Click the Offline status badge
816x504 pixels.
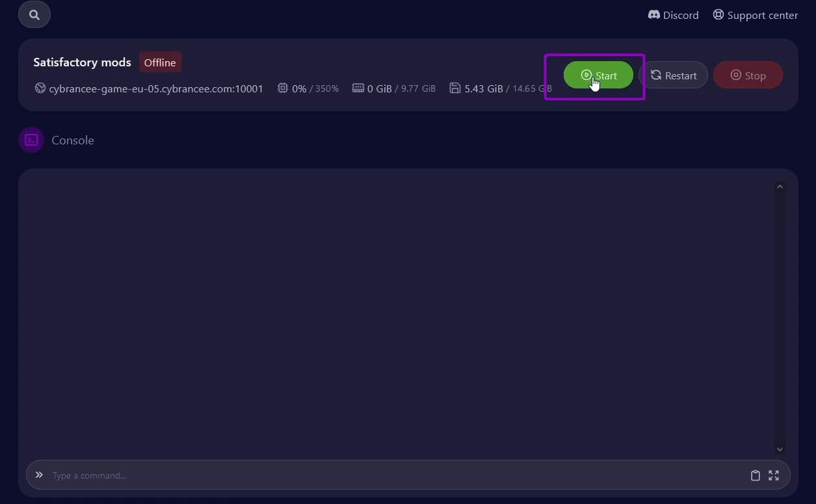click(x=160, y=62)
